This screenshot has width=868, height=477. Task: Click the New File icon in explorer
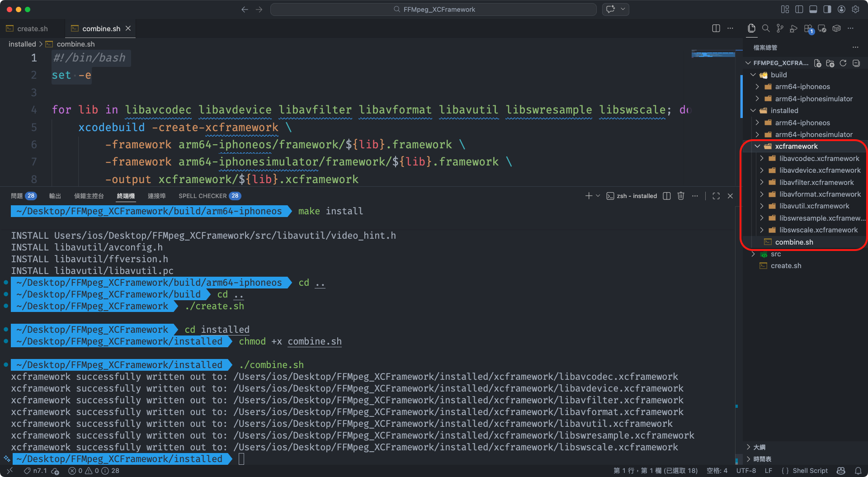[817, 63]
